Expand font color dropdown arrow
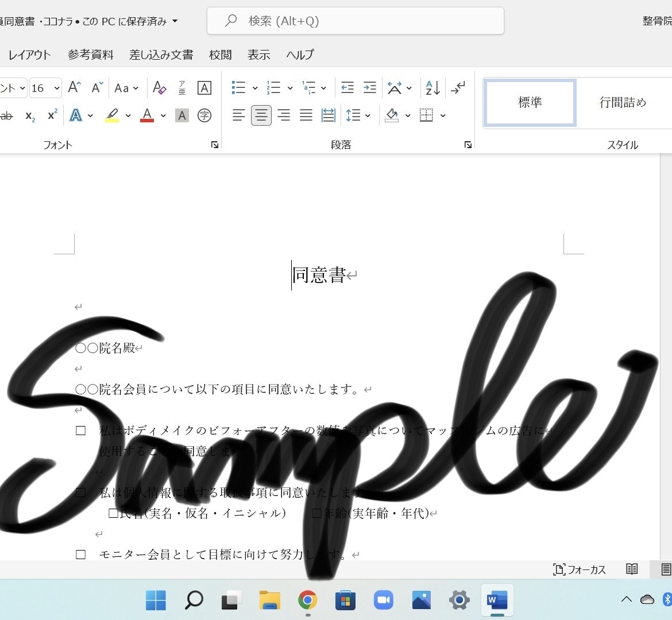Screen dimensions: 672x620 click(x=163, y=116)
